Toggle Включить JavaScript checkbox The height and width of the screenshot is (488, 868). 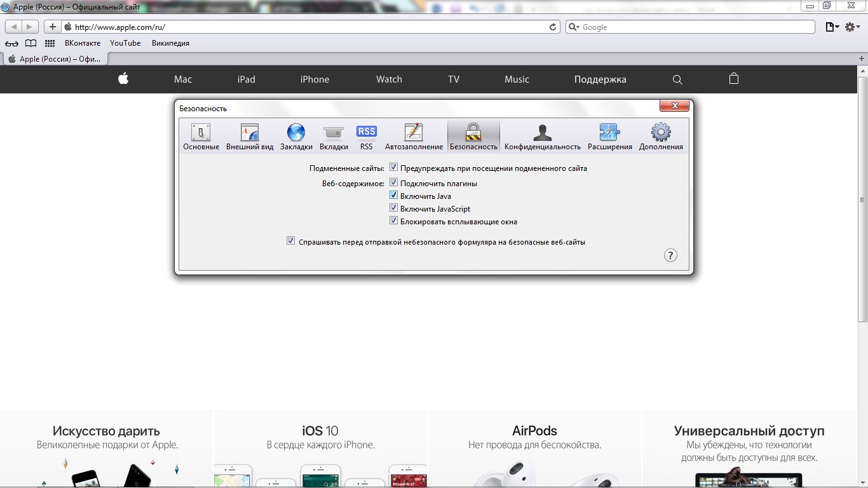pos(393,208)
